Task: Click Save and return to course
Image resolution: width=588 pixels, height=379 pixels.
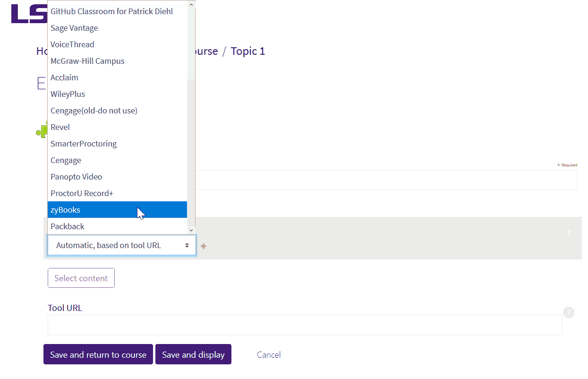Action: [98, 354]
